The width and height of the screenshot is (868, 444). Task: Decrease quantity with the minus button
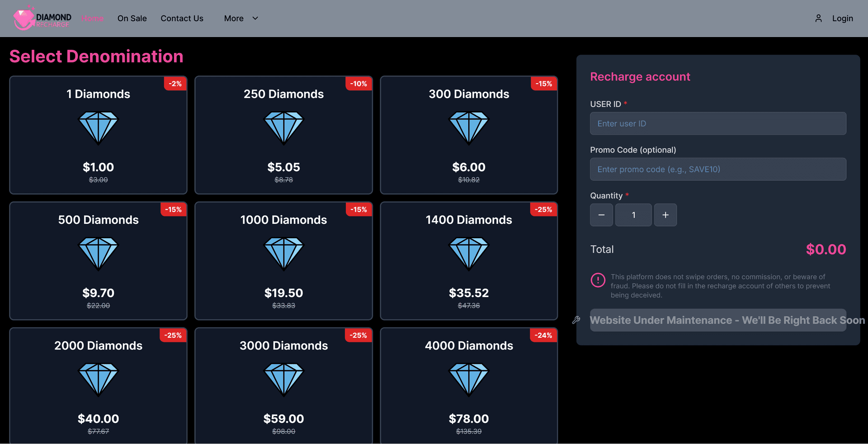tap(601, 215)
